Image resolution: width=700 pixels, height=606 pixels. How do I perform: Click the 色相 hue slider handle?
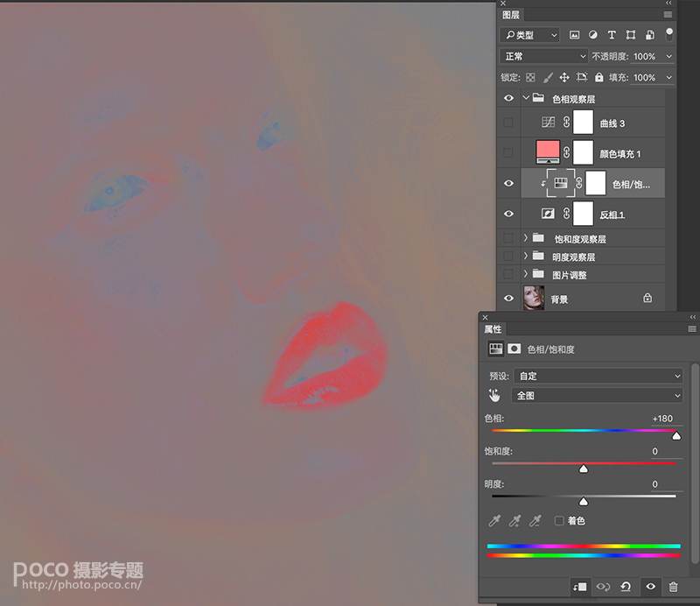[x=676, y=436]
